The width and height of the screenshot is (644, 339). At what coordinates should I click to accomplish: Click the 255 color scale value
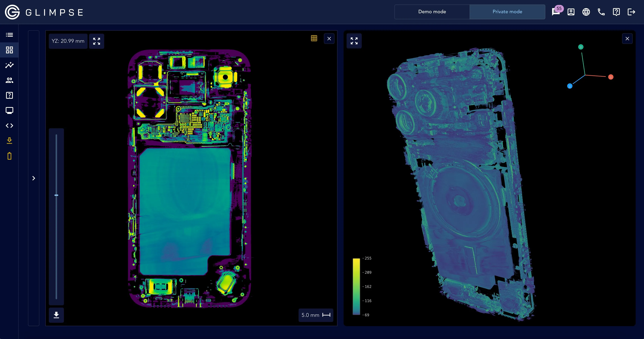pos(368,258)
